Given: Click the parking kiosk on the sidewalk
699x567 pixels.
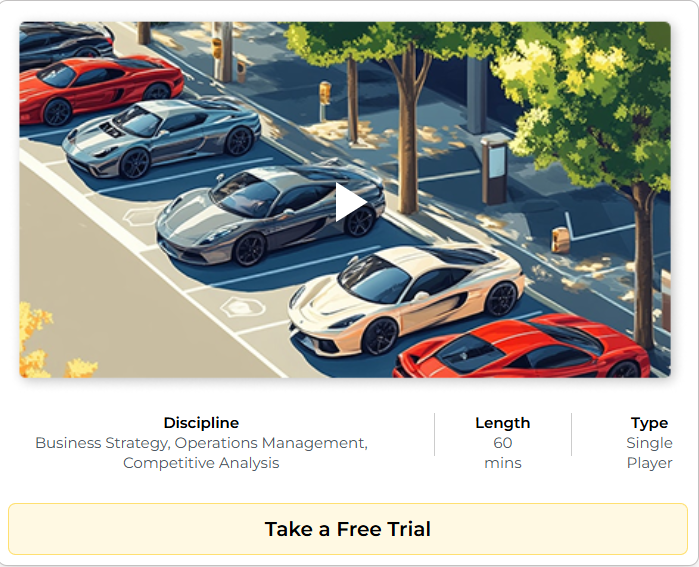Looking at the screenshot, I should tap(495, 168).
